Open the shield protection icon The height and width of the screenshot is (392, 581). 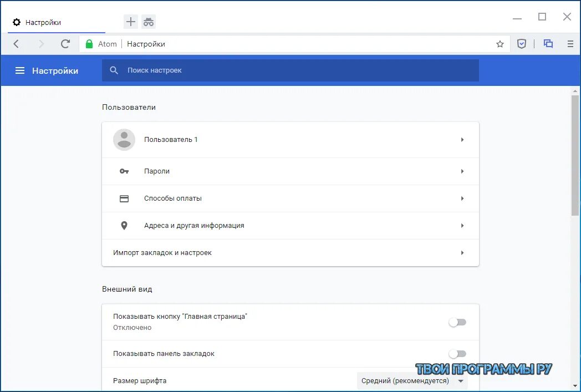tap(521, 44)
